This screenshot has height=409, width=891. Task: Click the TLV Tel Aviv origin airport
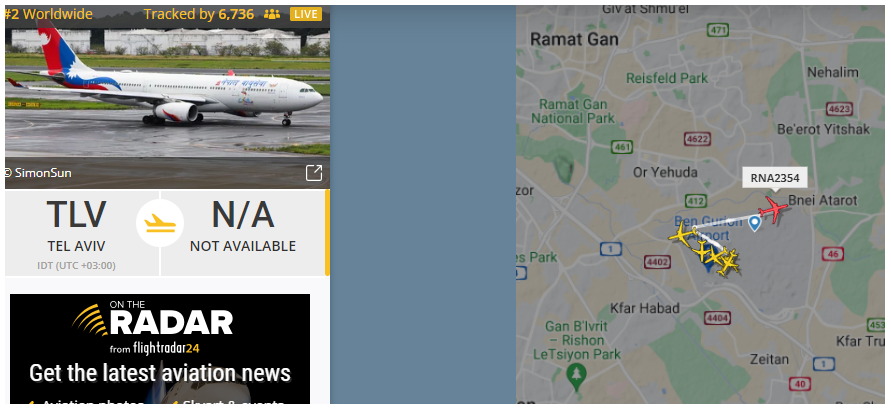tap(76, 233)
